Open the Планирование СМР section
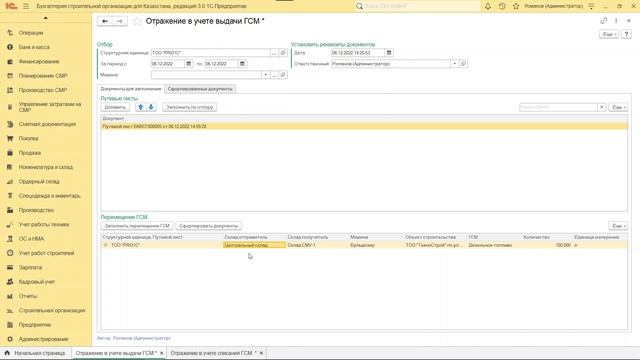The image size is (640, 360). (x=43, y=76)
